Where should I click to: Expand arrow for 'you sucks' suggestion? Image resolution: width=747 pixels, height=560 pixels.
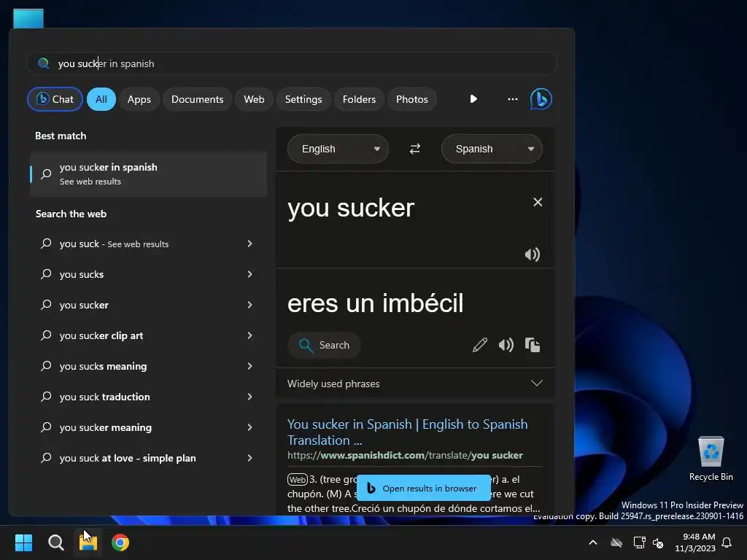pyautogui.click(x=249, y=274)
